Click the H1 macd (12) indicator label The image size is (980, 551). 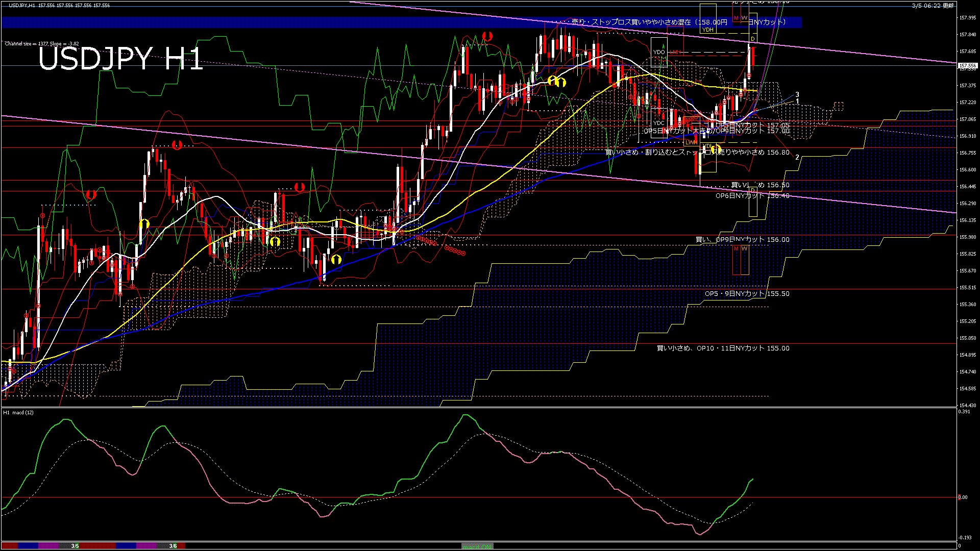[18, 412]
